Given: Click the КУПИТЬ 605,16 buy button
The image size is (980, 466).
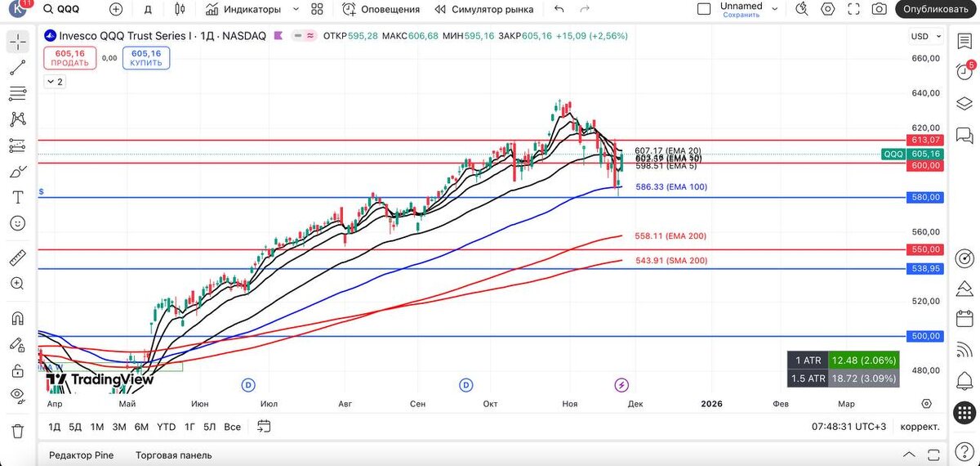Looking at the screenshot, I should (x=146, y=58).
